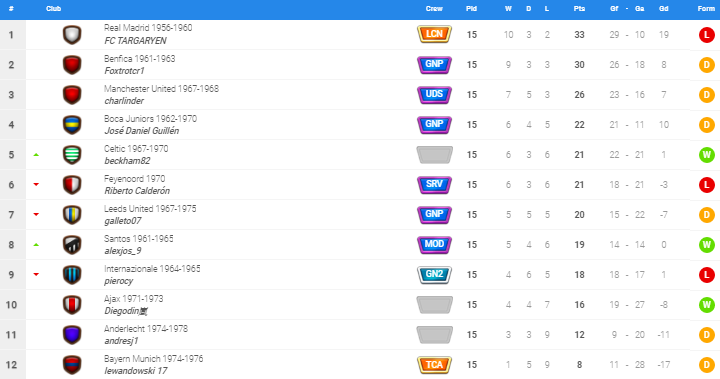Click the Celtic green striped shield badge

click(x=72, y=155)
